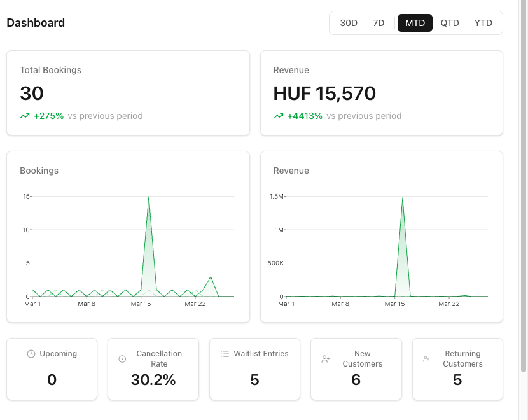Select the 7D time range tab
Image resolution: width=528 pixels, height=420 pixels.
coord(379,23)
